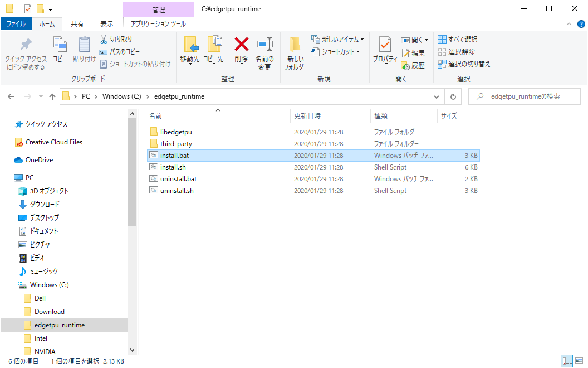588x368 pixels.
Task: Open Properties (プロパティ) icon
Action: (x=385, y=44)
